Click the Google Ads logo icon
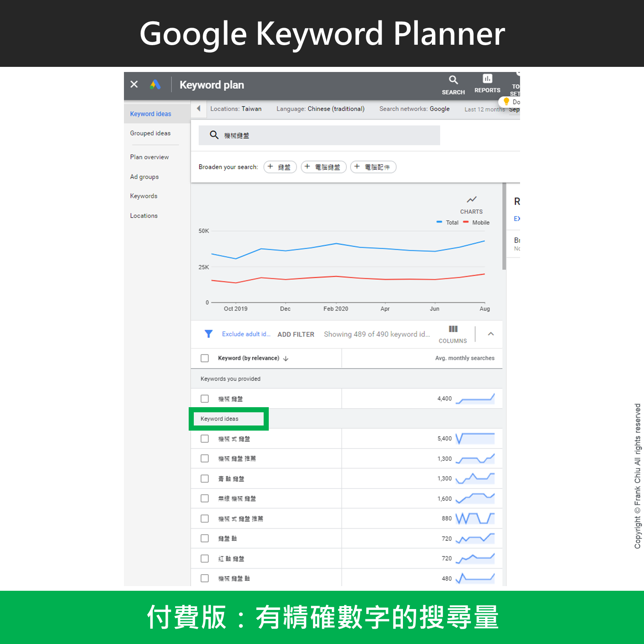Image resolution: width=644 pixels, height=644 pixels. pyautogui.click(x=155, y=85)
